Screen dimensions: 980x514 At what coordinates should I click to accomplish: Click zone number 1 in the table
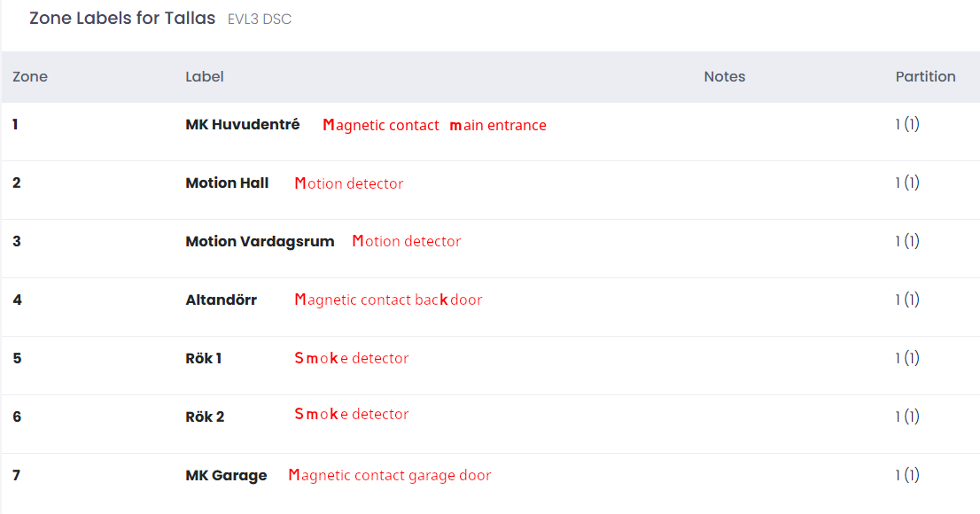coord(15,124)
